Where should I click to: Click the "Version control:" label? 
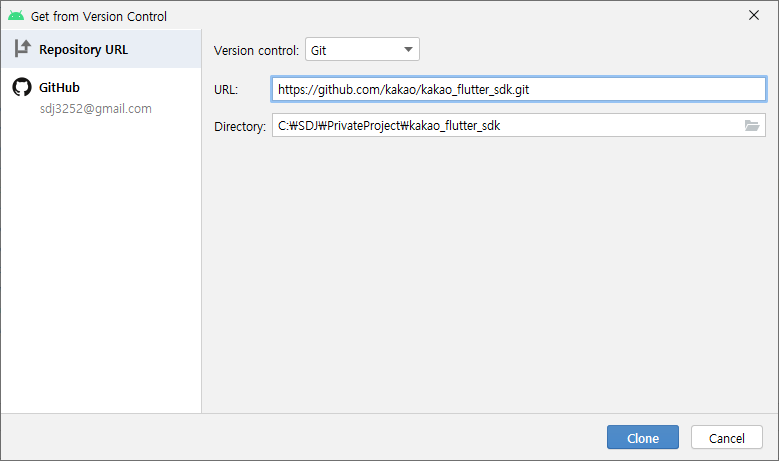pos(256,50)
